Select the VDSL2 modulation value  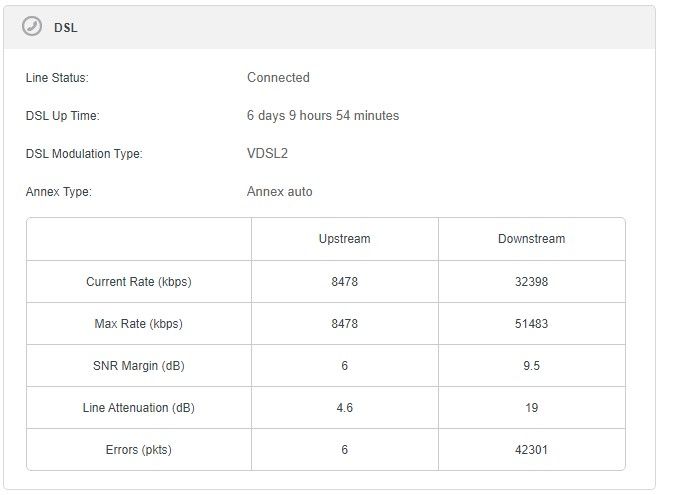267,154
